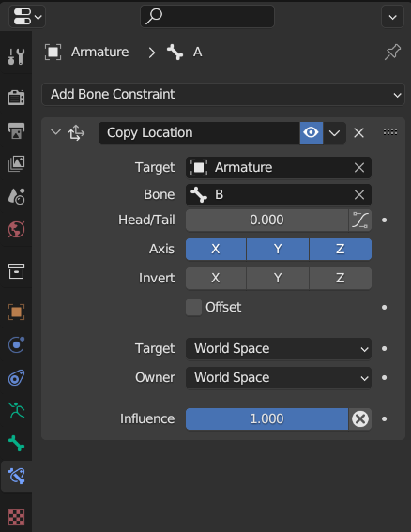This screenshot has height=532, width=411.
Task: Click the Disable and Keep Transform button
Action: [360, 419]
